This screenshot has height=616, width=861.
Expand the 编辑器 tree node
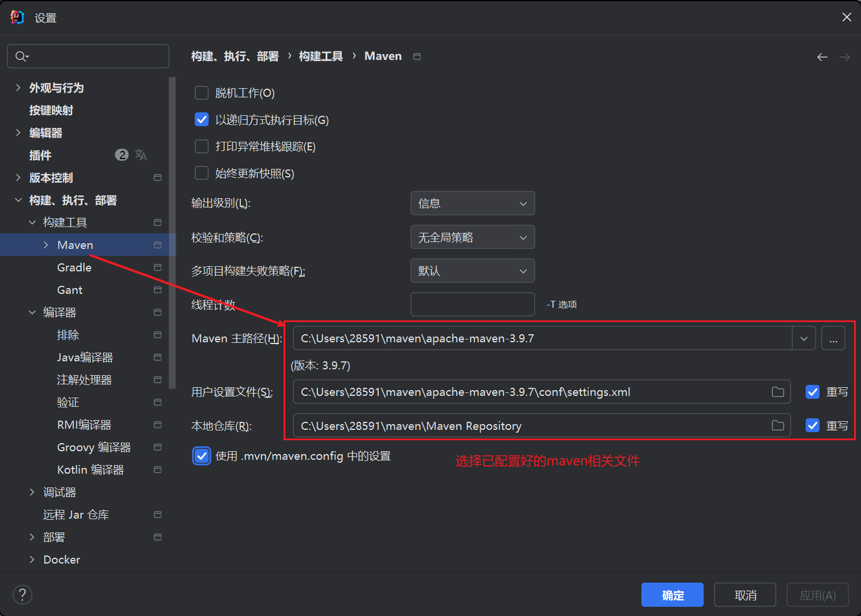pos(18,133)
